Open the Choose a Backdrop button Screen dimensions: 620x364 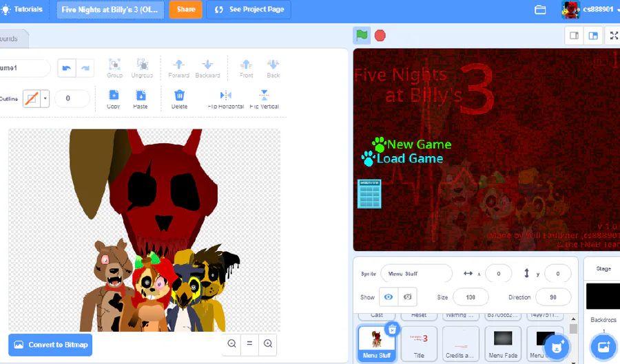click(x=603, y=347)
